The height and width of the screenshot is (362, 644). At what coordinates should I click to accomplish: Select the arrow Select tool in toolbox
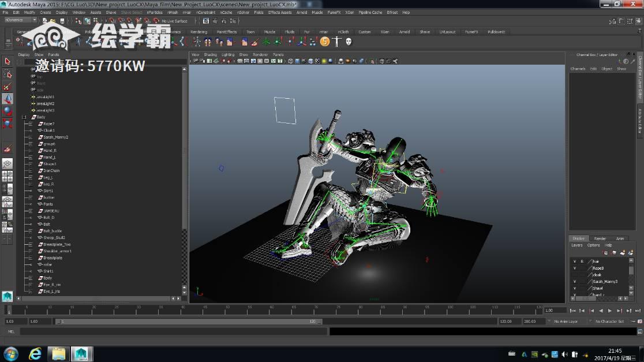pyautogui.click(x=8, y=61)
